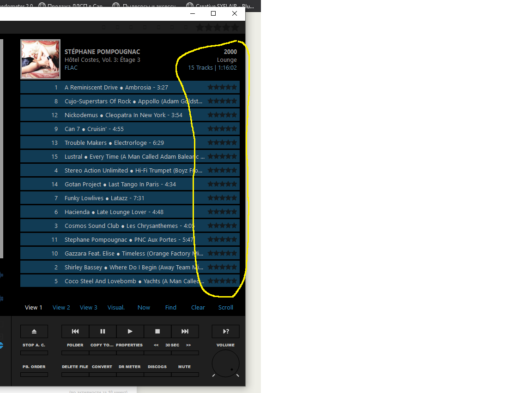Viewport: 532px width, 393px height.
Task: Click the Scroll link
Action: pos(226,308)
